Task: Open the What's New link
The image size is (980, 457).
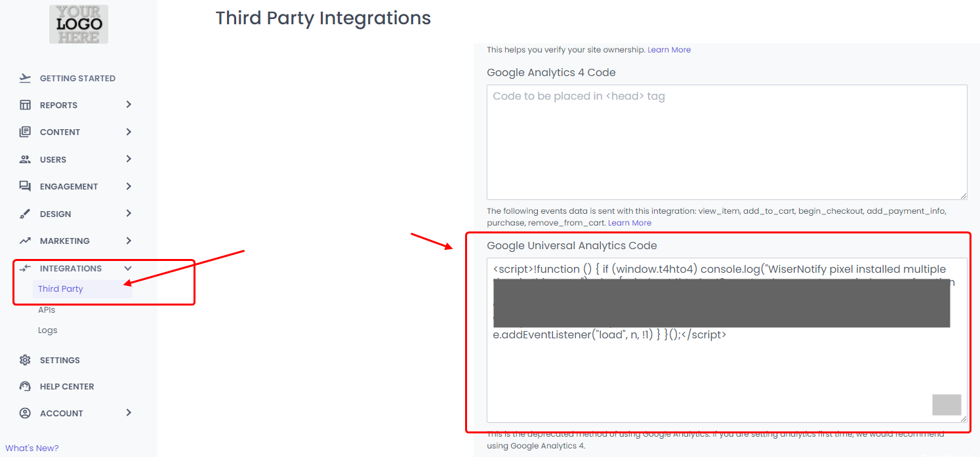Action: 32,448
